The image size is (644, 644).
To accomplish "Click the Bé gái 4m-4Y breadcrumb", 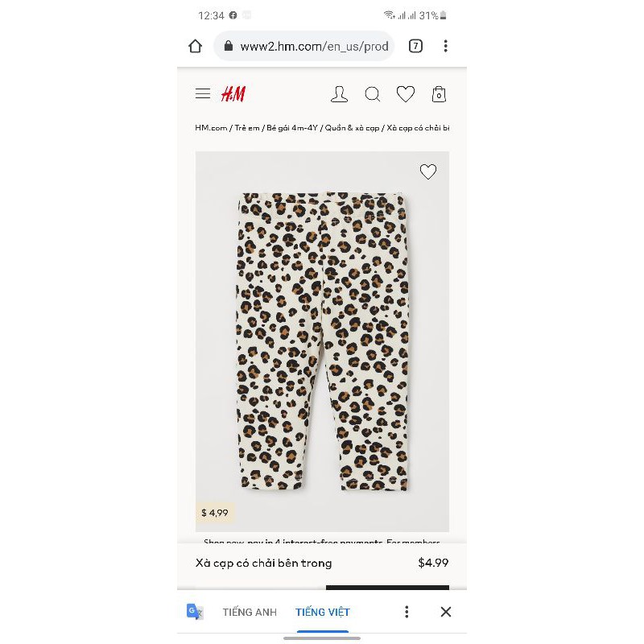I will pyautogui.click(x=292, y=128).
